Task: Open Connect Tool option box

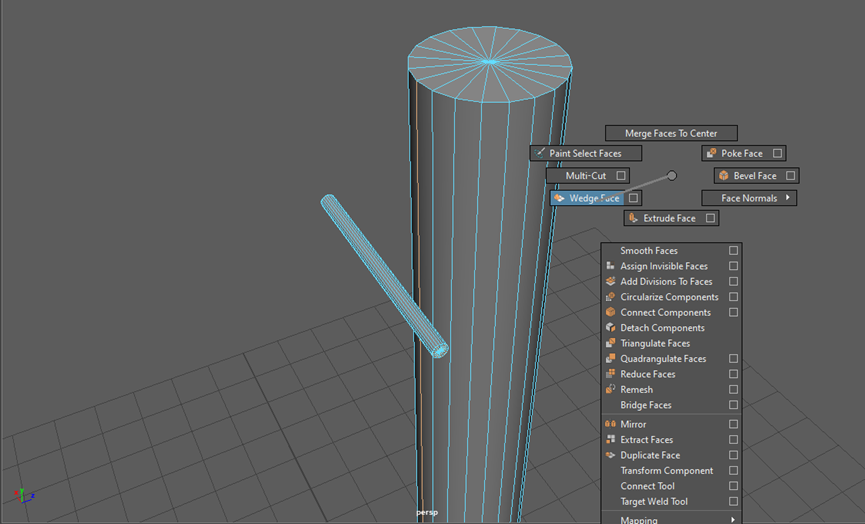Action: tap(733, 486)
